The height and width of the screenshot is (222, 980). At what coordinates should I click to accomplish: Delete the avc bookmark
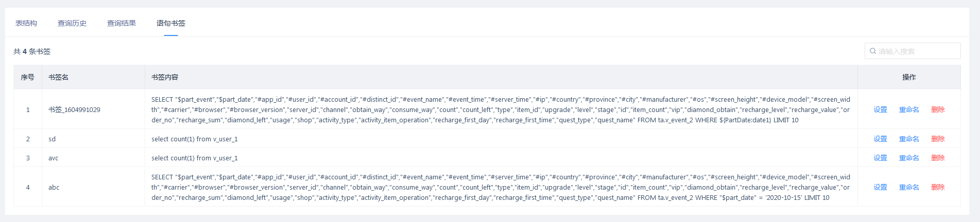(x=938, y=158)
